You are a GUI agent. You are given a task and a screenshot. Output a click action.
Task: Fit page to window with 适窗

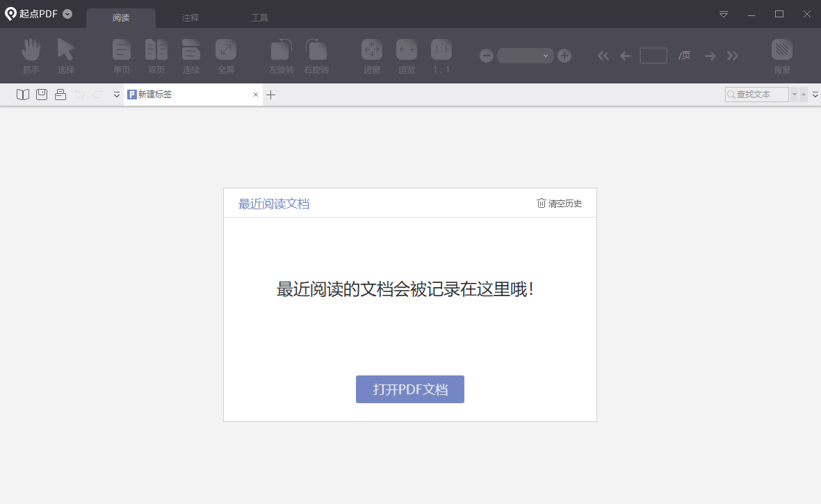(372, 56)
